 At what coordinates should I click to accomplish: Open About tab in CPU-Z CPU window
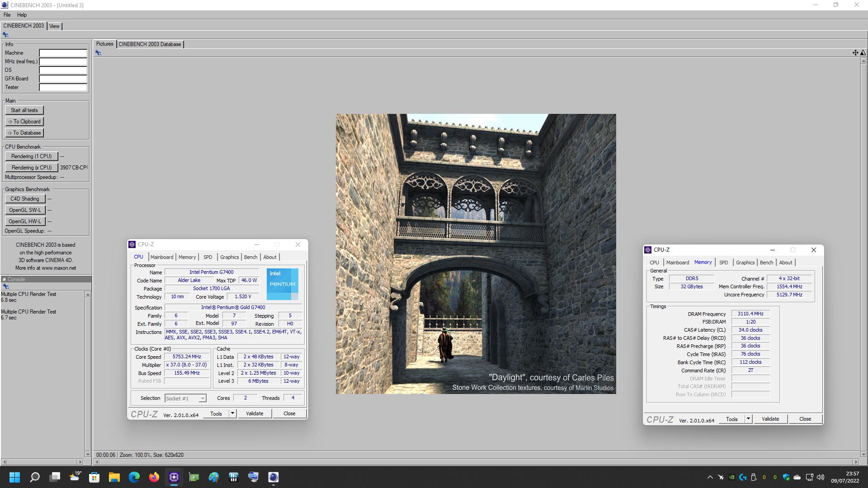[270, 257]
